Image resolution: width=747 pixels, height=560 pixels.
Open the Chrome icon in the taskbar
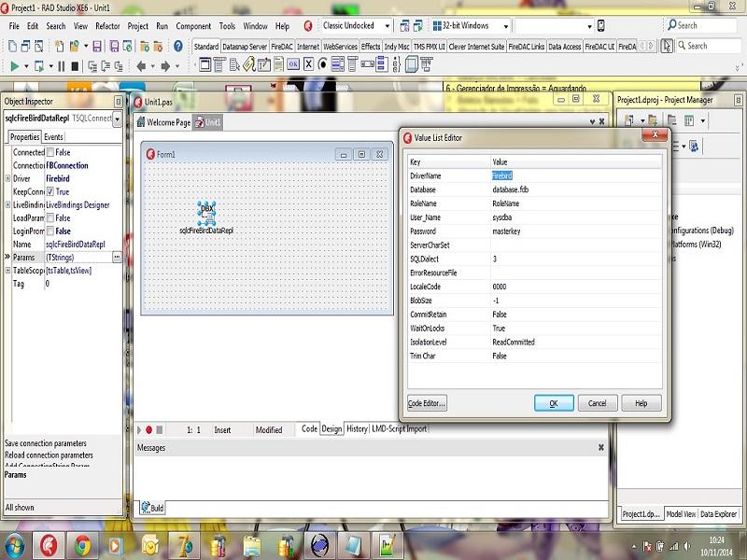coord(83,545)
